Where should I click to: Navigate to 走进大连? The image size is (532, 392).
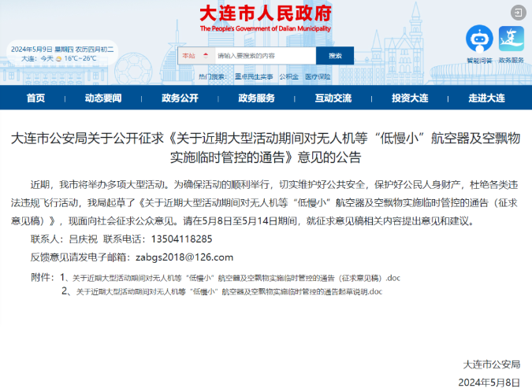pos(486,98)
